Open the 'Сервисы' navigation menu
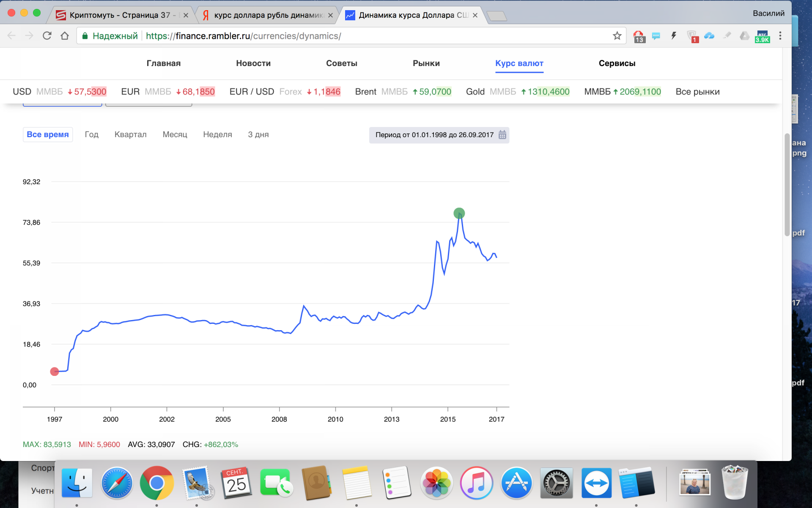The width and height of the screenshot is (812, 508). [x=617, y=63]
